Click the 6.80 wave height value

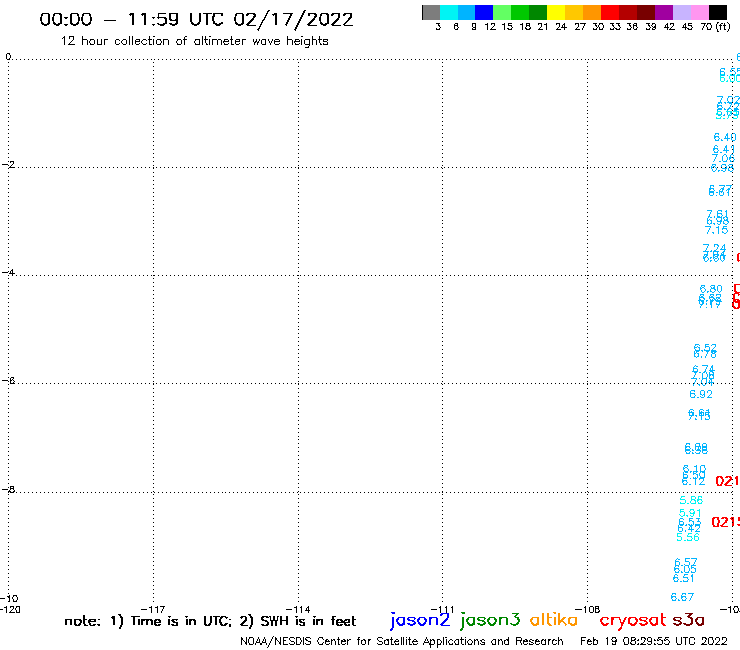point(711,289)
